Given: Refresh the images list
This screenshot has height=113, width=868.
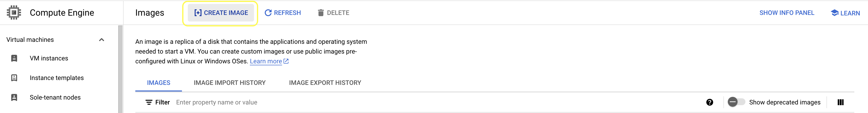Looking at the screenshot, I should pyautogui.click(x=283, y=13).
